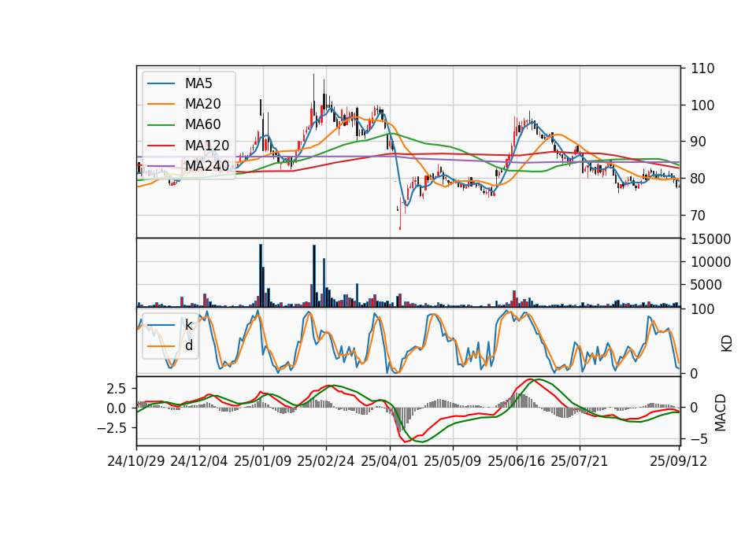The width and height of the screenshot is (756, 543).
Task: Click the 80 price axis label
Action: click(x=699, y=179)
